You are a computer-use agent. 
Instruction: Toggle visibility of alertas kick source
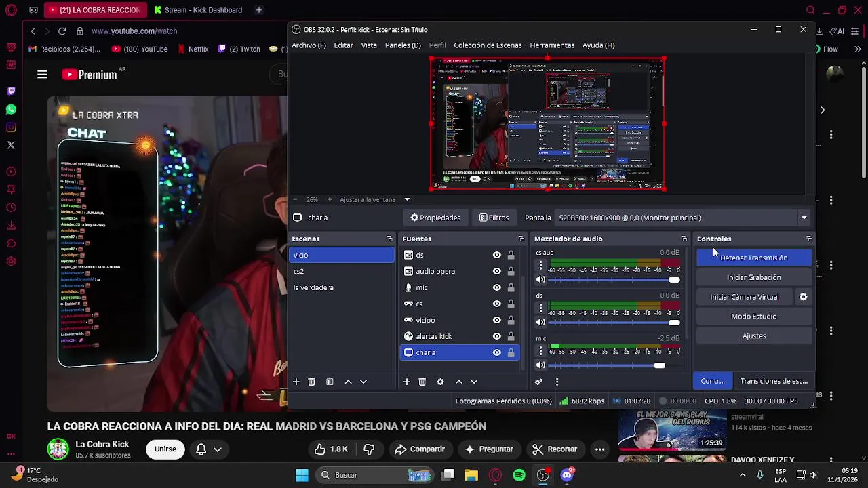point(496,336)
